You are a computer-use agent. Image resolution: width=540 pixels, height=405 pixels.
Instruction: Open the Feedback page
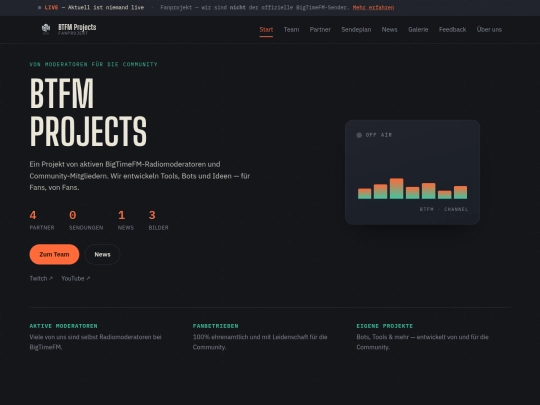[452, 30]
